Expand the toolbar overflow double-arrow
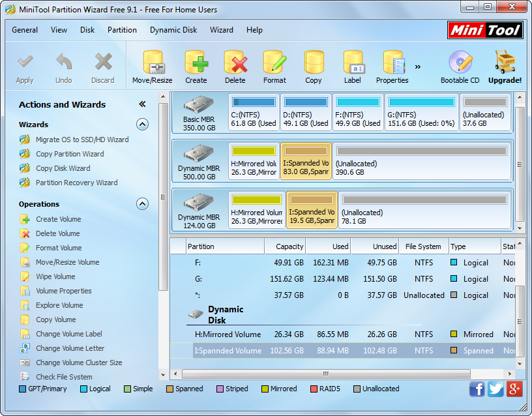532x416 pixels. 418,67
